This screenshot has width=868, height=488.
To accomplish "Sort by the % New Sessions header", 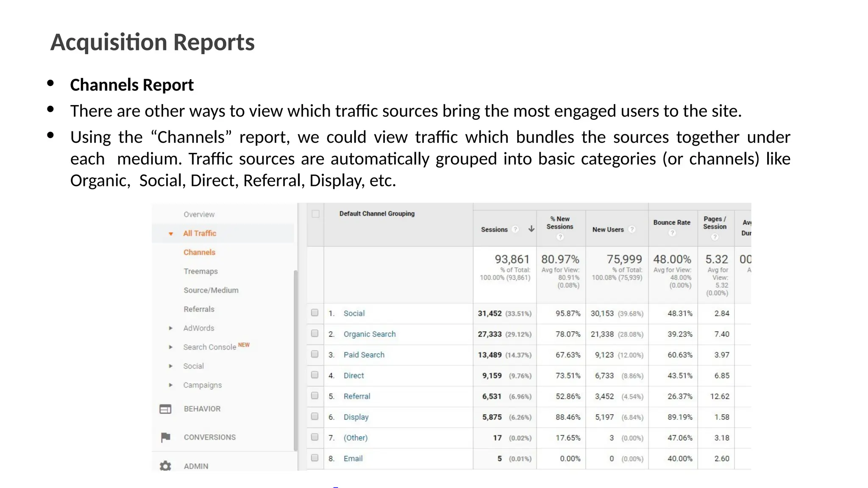I will point(560,223).
